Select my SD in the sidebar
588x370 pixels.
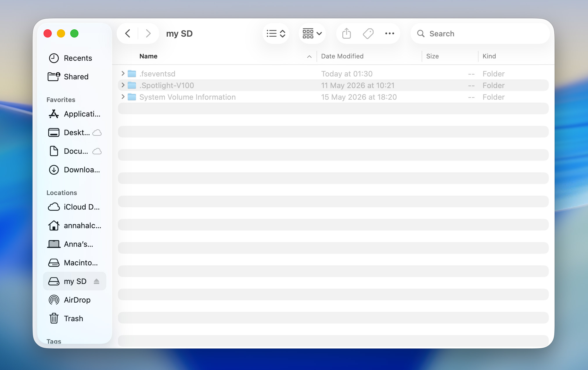click(75, 281)
